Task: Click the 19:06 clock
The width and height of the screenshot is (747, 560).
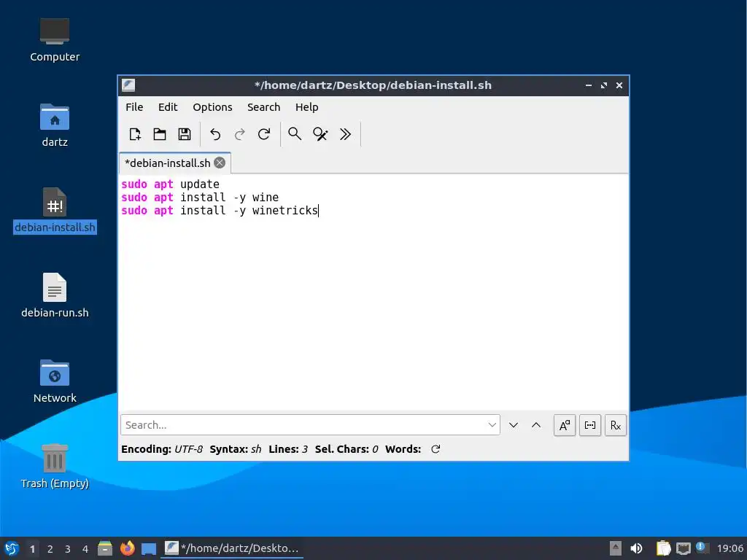Action: (x=729, y=548)
